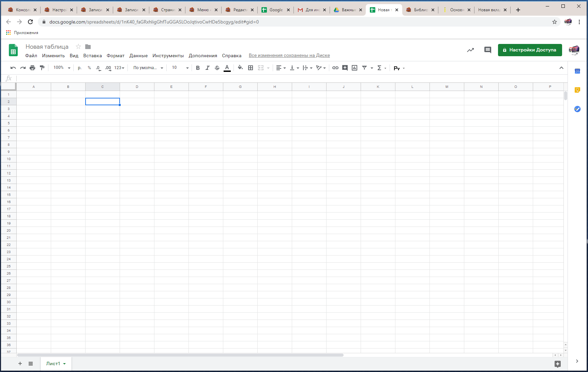Open the activity dashboard trend icon
This screenshot has width=588, height=372.
(x=470, y=50)
